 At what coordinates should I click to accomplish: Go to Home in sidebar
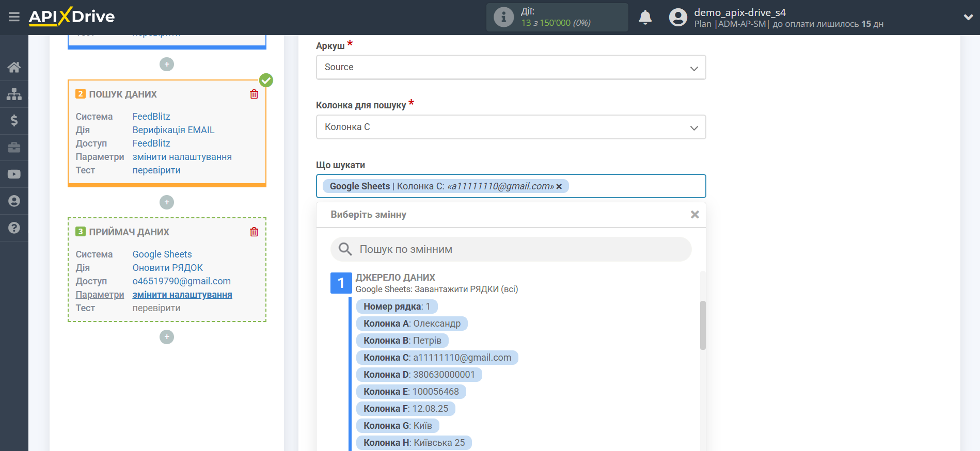point(14,67)
